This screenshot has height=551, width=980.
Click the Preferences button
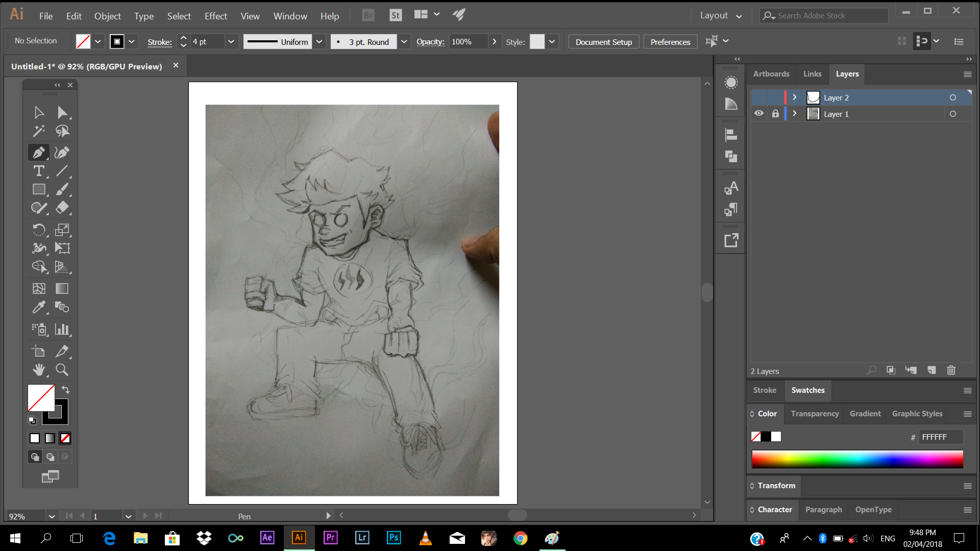(670, 42)
